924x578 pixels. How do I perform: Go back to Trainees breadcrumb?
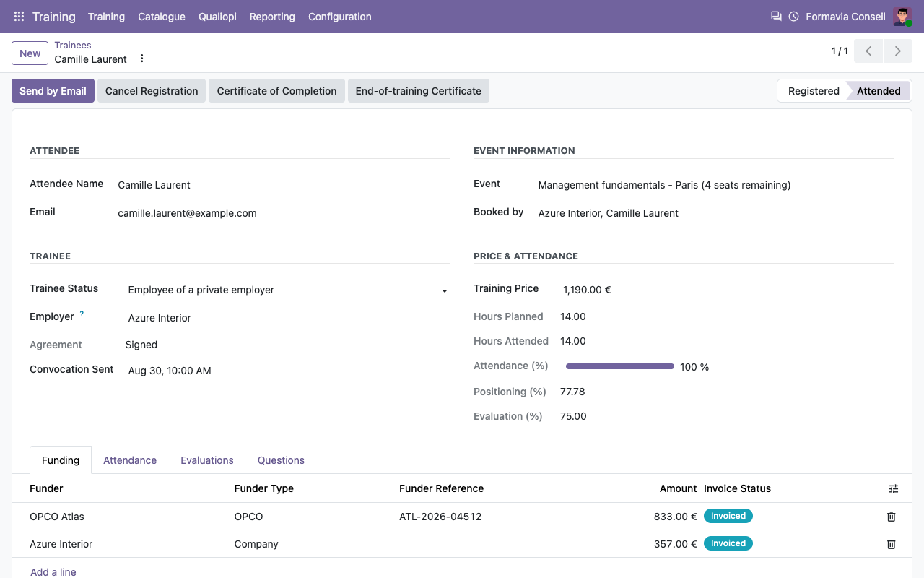coord(73,45)
